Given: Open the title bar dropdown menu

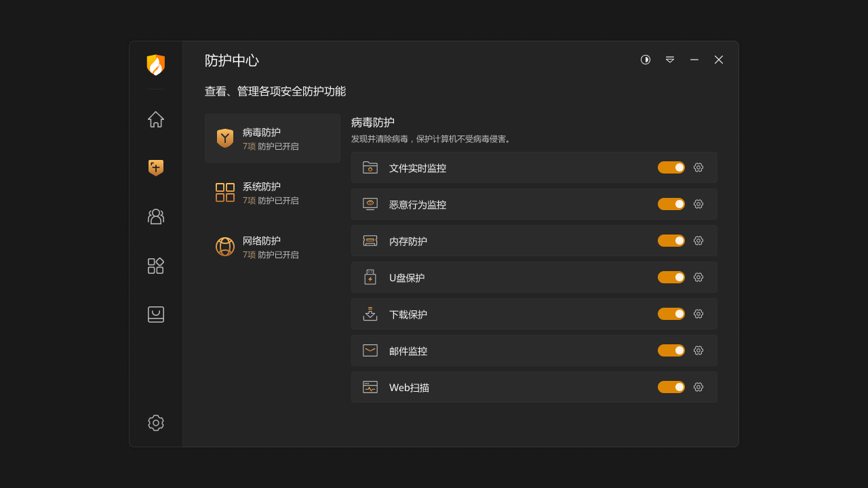Looking at the screenshot, I should tap(669, 60).
